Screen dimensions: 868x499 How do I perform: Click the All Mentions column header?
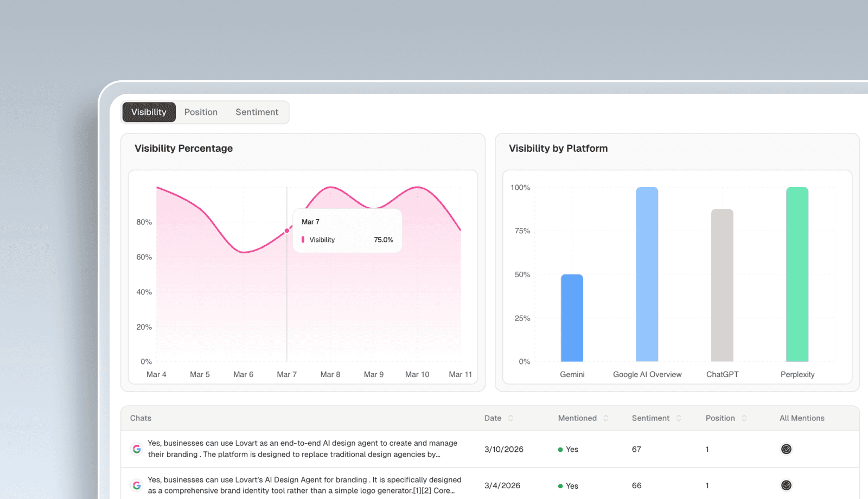click(802, 418)
